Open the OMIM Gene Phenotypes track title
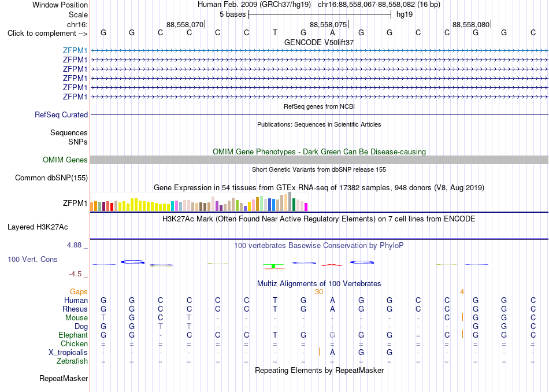This screenshot has height=392, width=549. [x=319, y=151]
